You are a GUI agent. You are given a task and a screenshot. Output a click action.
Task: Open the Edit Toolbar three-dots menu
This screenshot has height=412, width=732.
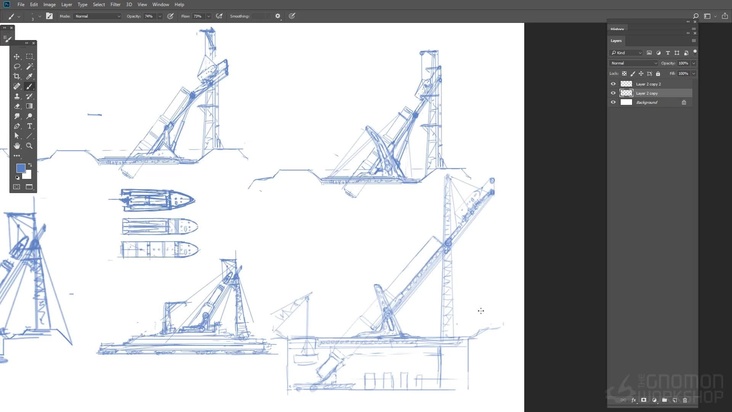pyautogui.click(x=17, y=156)
